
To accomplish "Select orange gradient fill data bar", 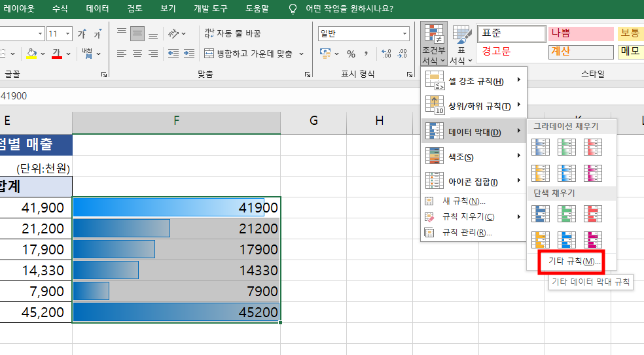I will [x=541, y=173].
